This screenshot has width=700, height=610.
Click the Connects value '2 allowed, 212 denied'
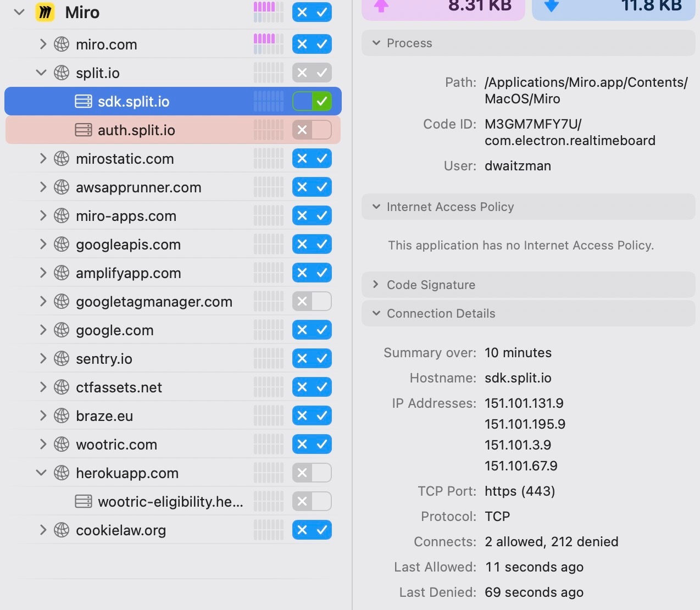click(x=552, y=542)
